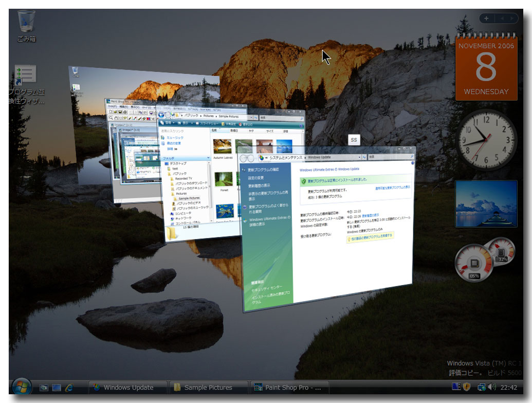Click 更新プログラムの確認 in Windows Update

tap(263, 170)
